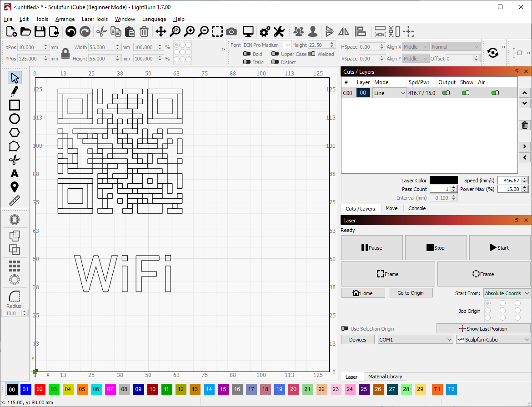This screenshot has width=532, height=407.
Task: Select the Rectangle drawing tool
Action: tap(15, 105)
